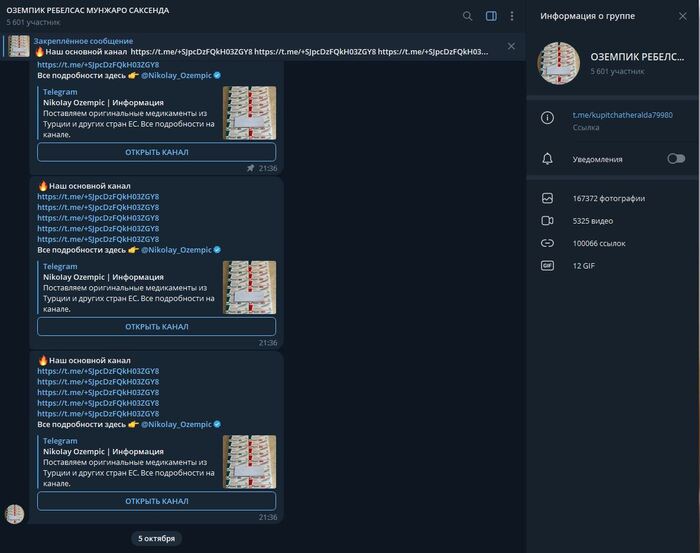Click the photos icon in info panel
Image resolution: width=700 pixels, height=553 pixels.
click(x=547, y=198)
